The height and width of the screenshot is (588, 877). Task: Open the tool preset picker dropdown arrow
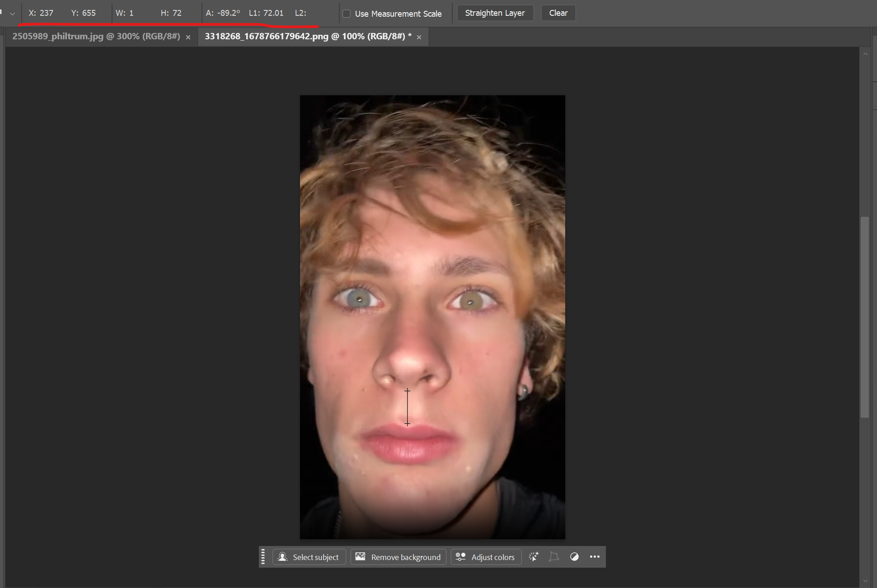pos(12,14)
